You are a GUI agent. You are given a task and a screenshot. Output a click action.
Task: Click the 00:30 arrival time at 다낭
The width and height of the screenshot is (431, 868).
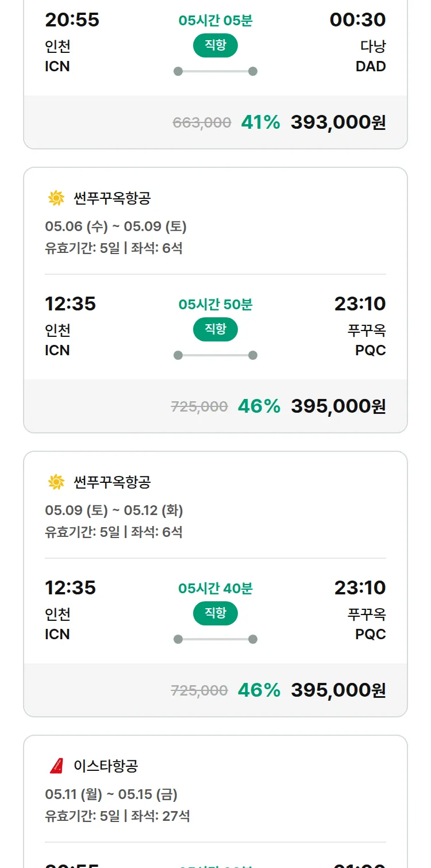357,20
